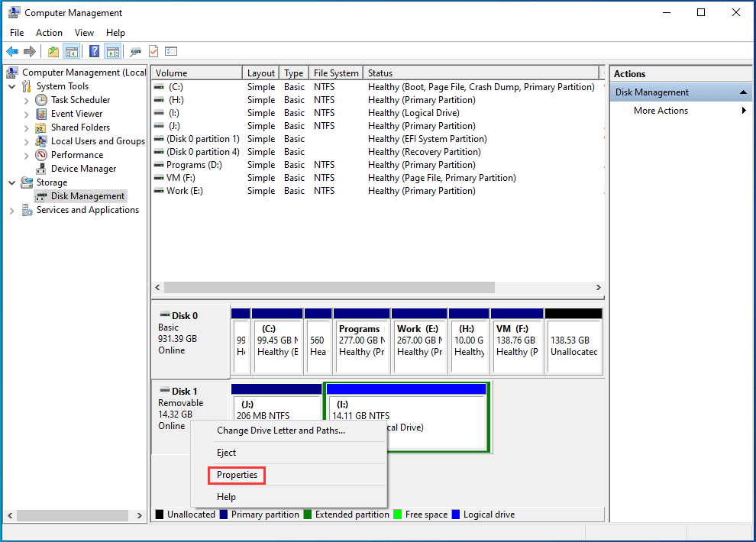
Task: Click the System Tools icon
Action: click(27, 86)
